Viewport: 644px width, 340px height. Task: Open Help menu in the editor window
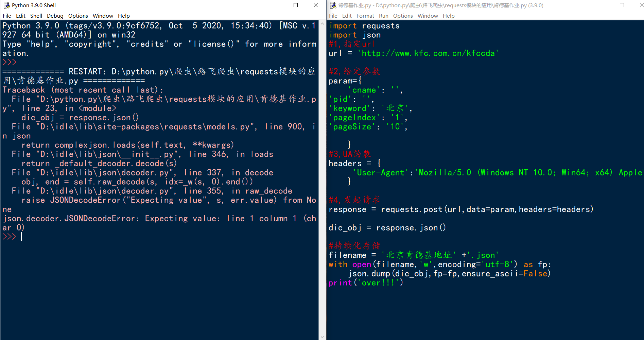[x=449, y=16]
